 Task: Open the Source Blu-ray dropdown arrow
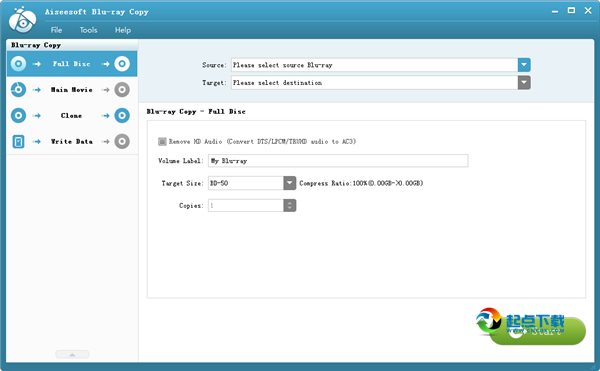click(524, 65)
